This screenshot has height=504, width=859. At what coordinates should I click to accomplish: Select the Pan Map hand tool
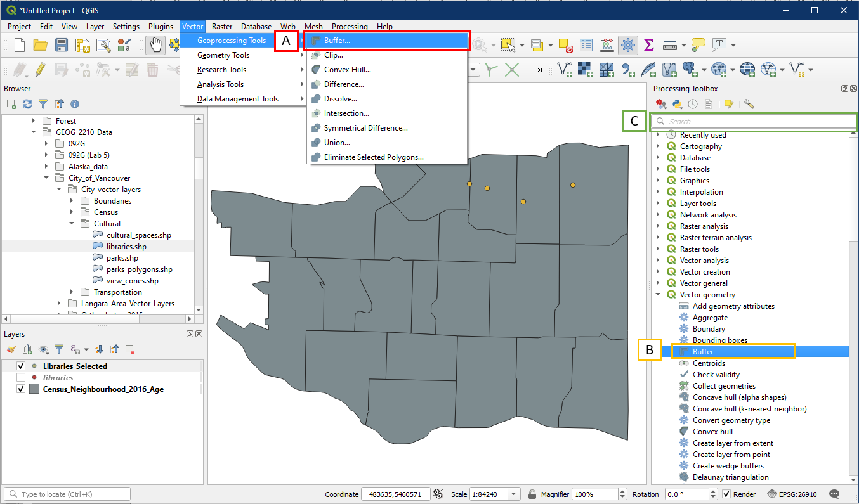coord(154,45)
